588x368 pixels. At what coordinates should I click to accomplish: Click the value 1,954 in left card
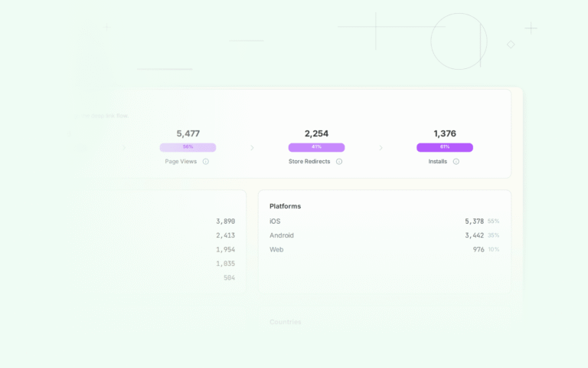225,250
